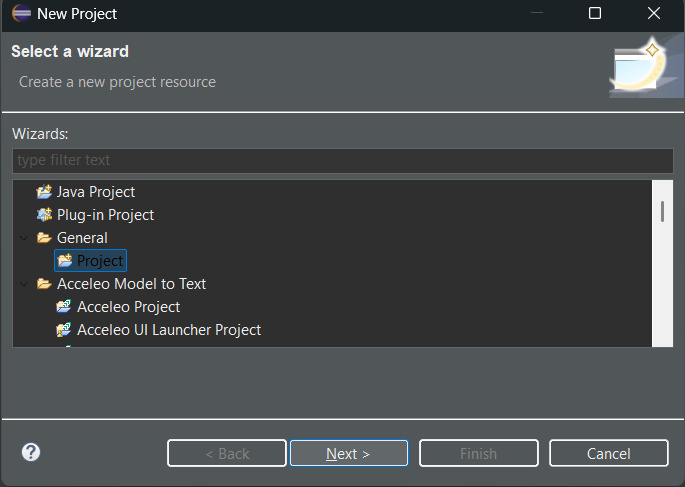Image resolution: width=685 pixels, height=487 pixels.
Task: Click the Eclipse icon in title bar
Action: [x=21, y=13]
